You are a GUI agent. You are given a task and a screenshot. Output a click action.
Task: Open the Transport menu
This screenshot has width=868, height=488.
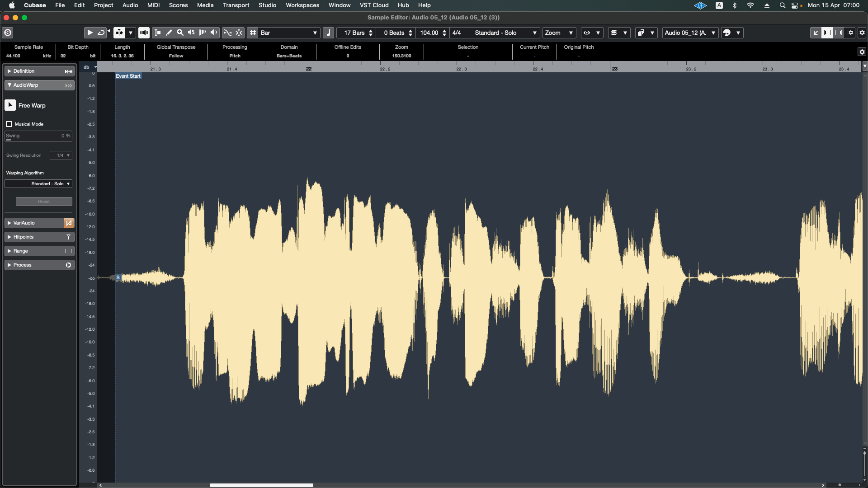[x=236, y=5]
